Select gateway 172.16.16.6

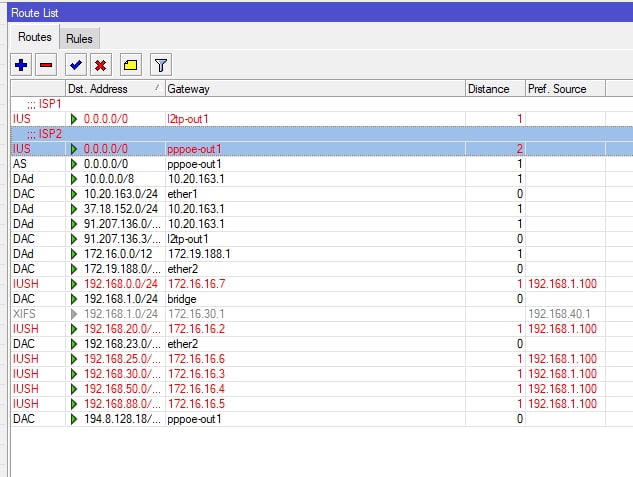(196, 359)
